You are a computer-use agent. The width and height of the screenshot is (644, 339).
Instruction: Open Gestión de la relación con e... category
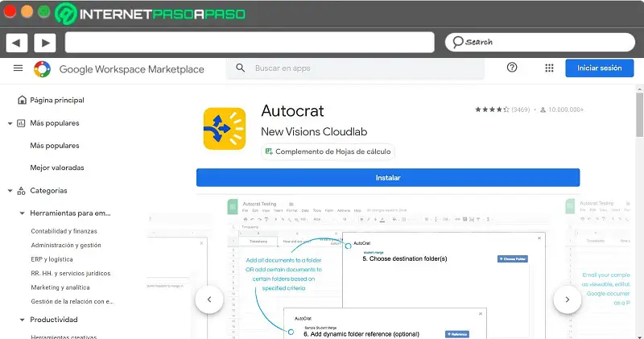point(72,301)
